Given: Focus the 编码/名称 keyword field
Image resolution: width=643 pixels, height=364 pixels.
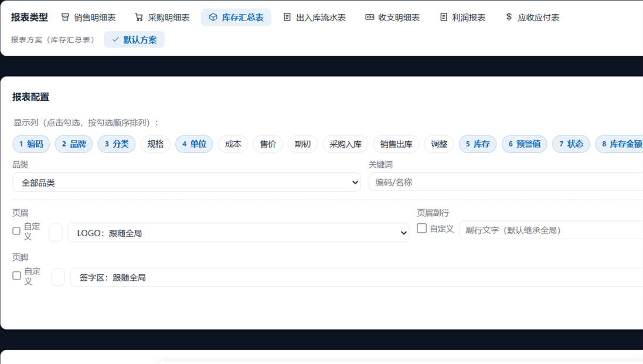Looking at the screenshot, I should point(506,182).
